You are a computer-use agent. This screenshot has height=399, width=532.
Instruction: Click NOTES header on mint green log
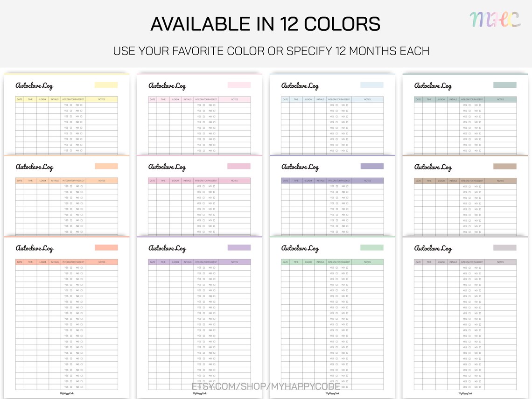click(367, 262)
